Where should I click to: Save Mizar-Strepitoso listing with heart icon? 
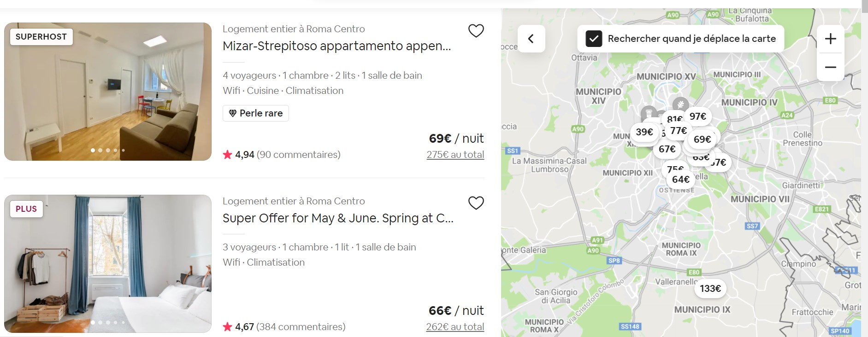(x=476, y=31)
